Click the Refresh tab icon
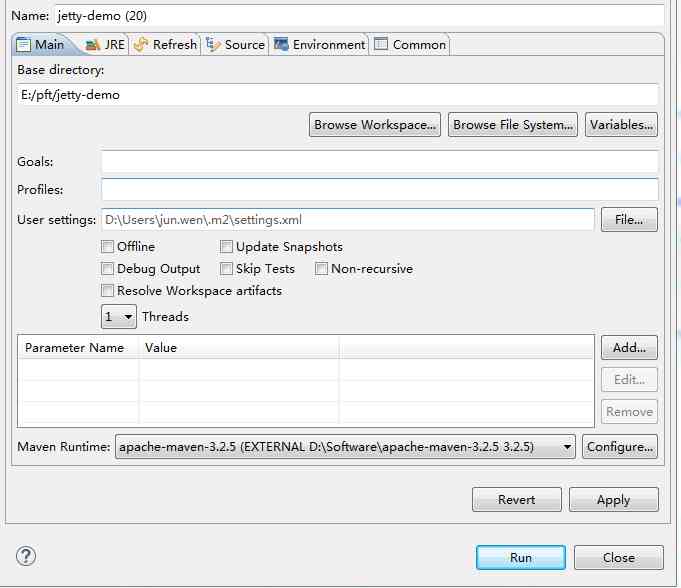Image resolution: width=681 pixels, height=588 pixels. tap(141, 45)
